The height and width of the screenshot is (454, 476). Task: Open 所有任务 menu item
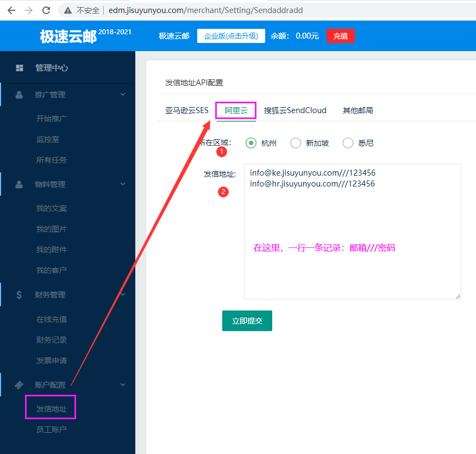pos(52,160)
